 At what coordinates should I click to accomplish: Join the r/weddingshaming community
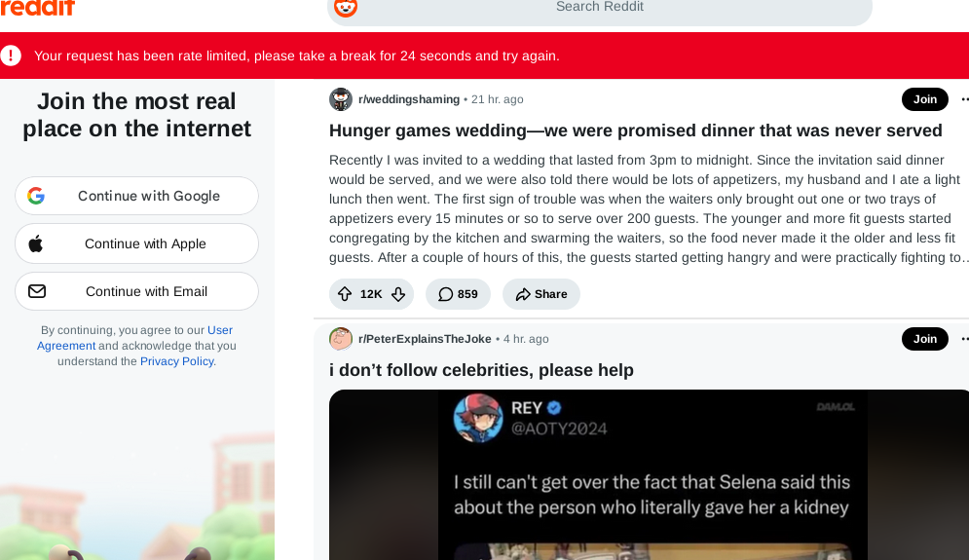tap(924, 99)
